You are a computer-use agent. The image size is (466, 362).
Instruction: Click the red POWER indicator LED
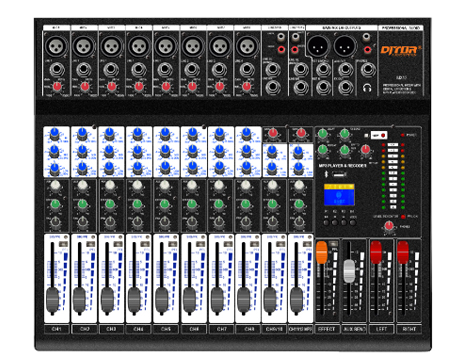(403, 135)
